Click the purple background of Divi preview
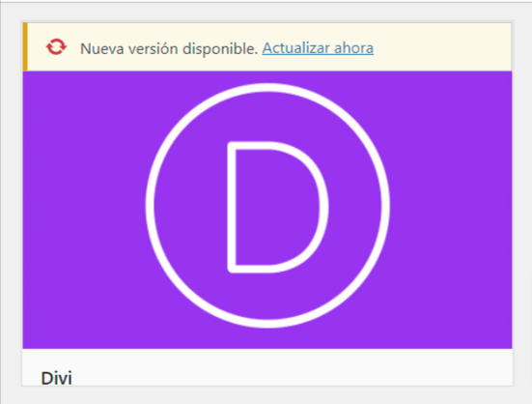Screen dimensions: 532x404 [x=85, y=210]
